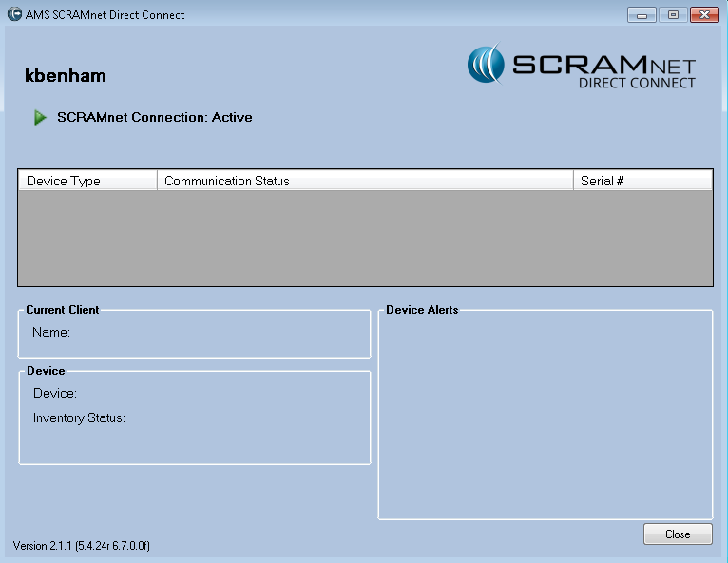Click the Inventory Status label
The width and height of the screenshot is (728, 563).
tap(79, 417)
